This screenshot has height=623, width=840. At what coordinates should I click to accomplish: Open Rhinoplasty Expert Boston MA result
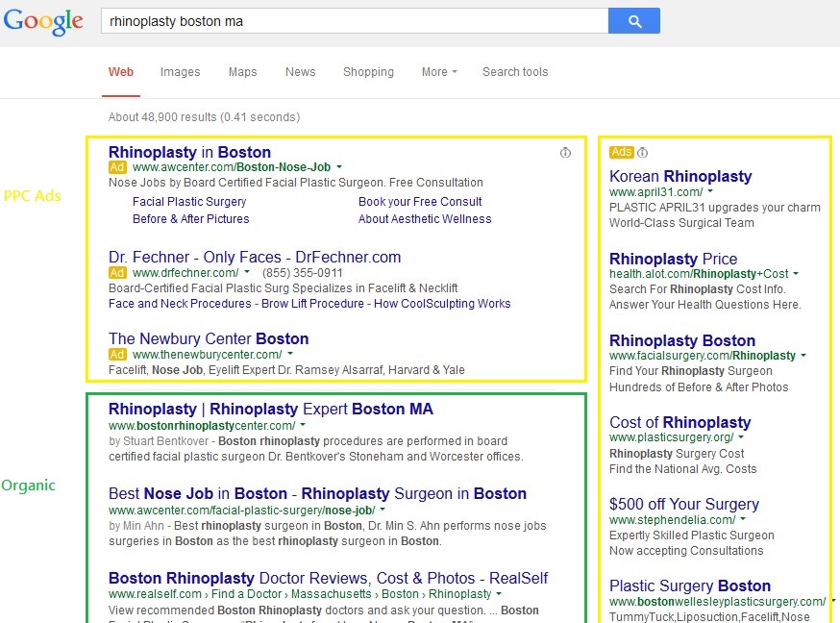click(270, 410)
